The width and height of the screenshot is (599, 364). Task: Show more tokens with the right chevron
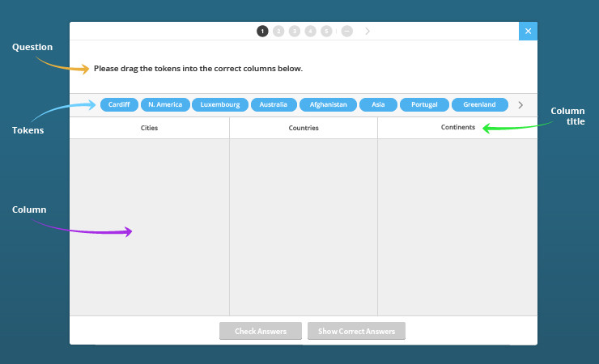click(520, 105)
